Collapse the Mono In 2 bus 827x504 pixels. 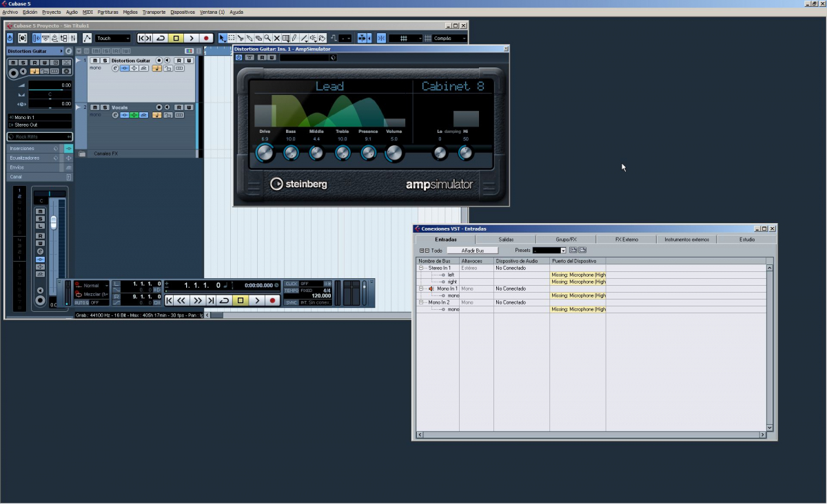click(421, 302)
